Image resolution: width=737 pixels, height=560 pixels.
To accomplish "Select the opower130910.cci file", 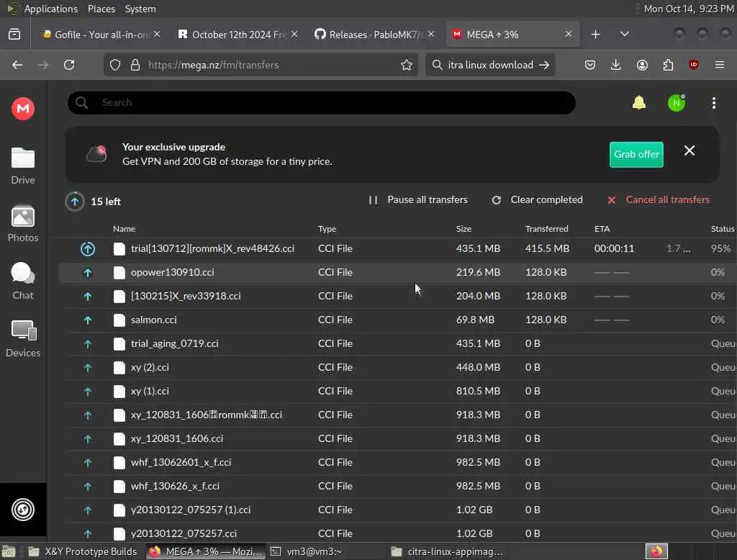I will coord(397,272).
